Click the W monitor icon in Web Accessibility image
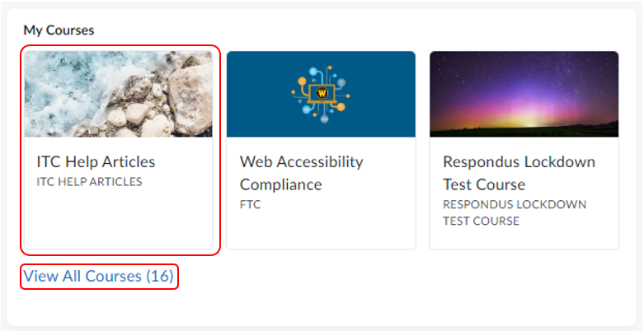The height and width of the screenshot is (331, 644). tap(321, 94)
